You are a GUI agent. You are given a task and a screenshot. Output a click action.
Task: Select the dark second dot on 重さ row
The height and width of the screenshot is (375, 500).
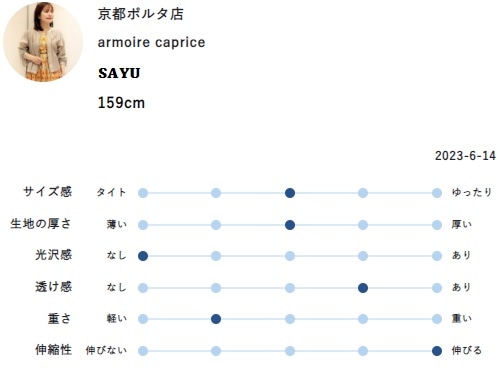[x=216, y=319]
